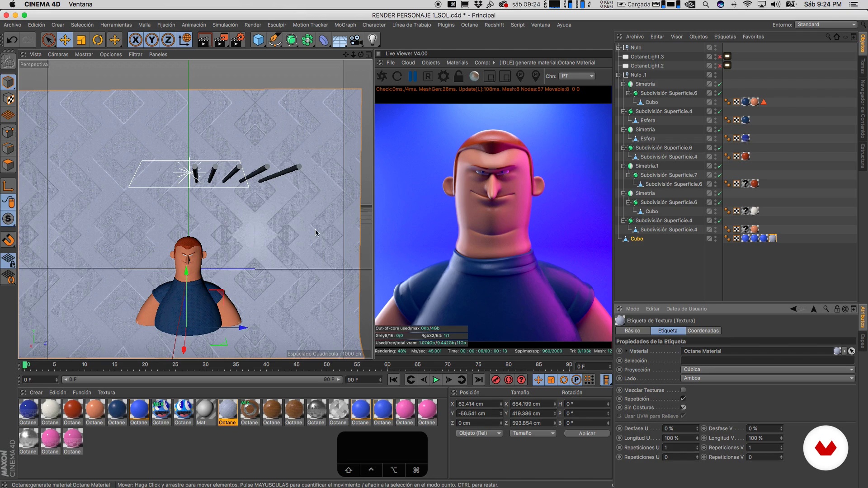
Task: Collapse Subdivisión Superficie.7 in object tree
Action: (x=628, y=175)
